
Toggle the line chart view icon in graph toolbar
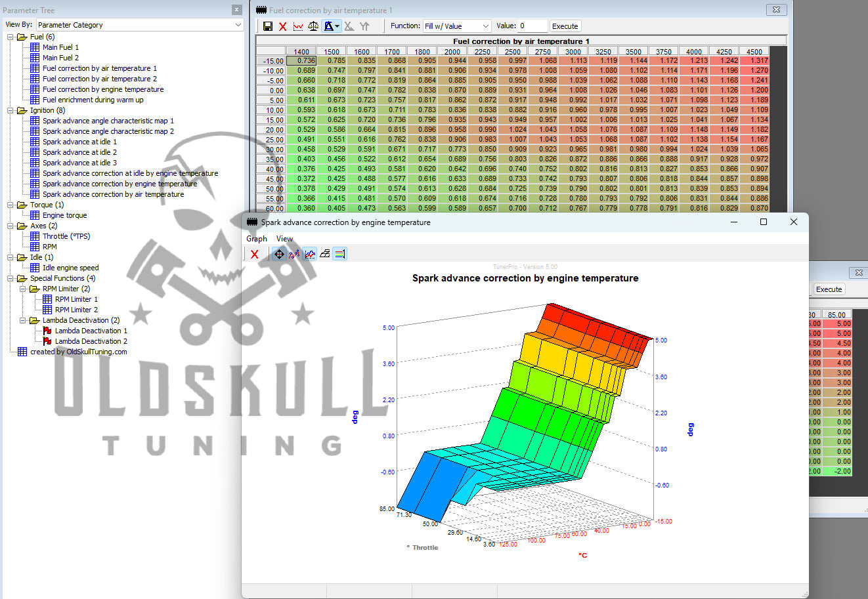pyautogui.click(x=309, y=254)
